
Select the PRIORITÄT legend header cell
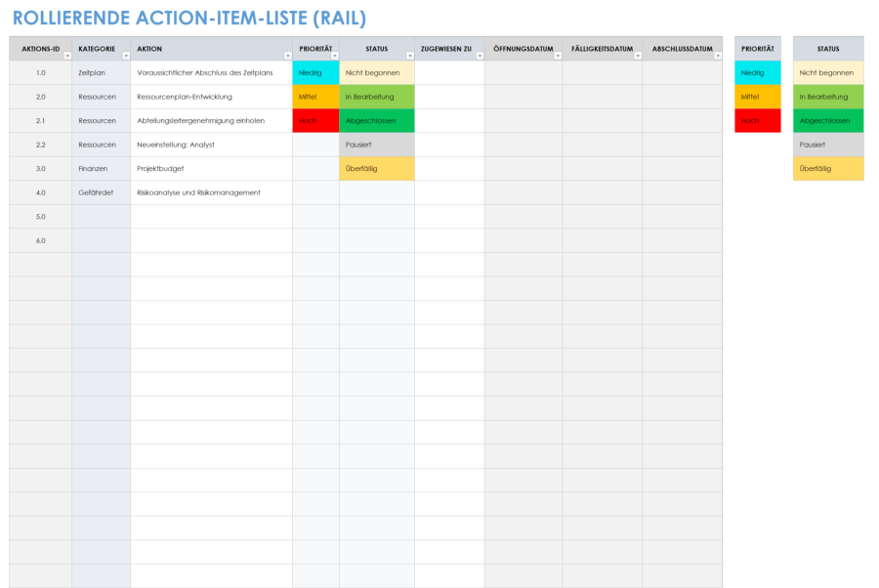758,47
